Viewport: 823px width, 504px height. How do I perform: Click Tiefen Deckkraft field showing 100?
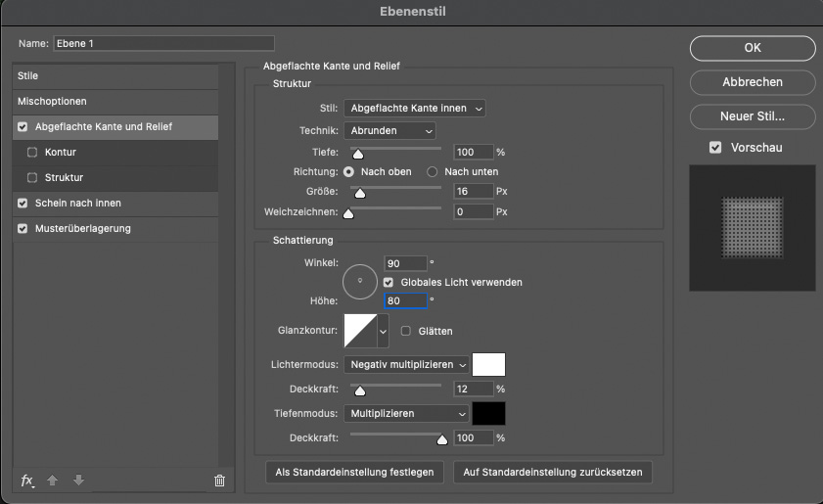474,437
